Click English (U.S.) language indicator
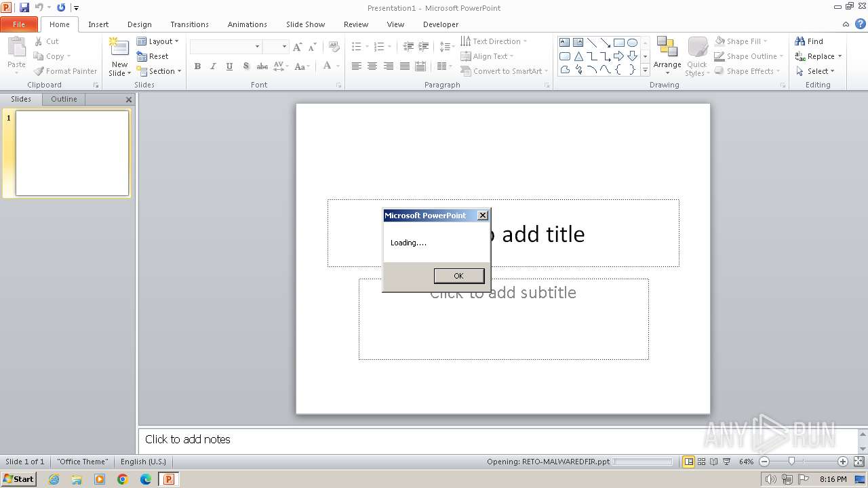868x488 pixels. point(143,462)
